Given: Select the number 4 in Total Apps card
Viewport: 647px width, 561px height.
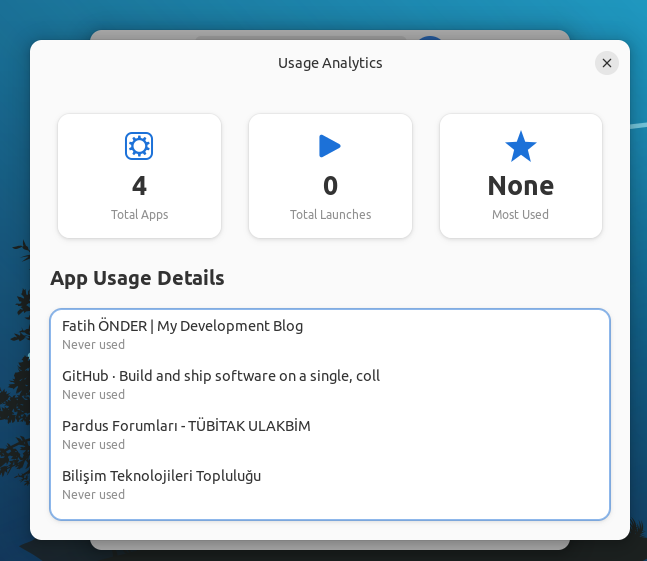Looking at the screenshot, I should click(139, 186).
